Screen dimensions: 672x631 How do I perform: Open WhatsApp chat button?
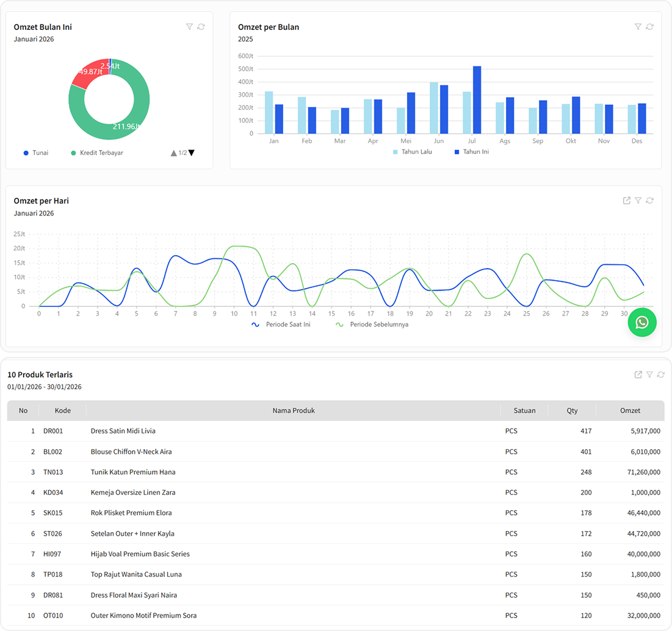641,322
